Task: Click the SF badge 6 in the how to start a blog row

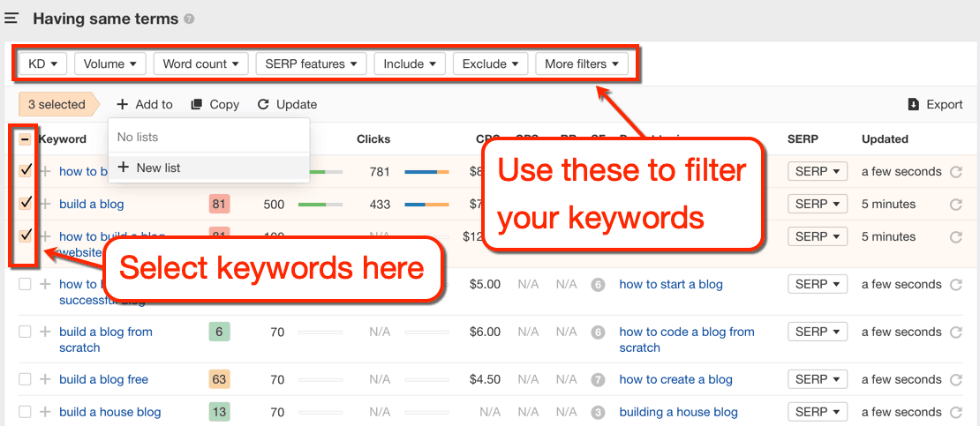Action: click(x=598, y=285)
